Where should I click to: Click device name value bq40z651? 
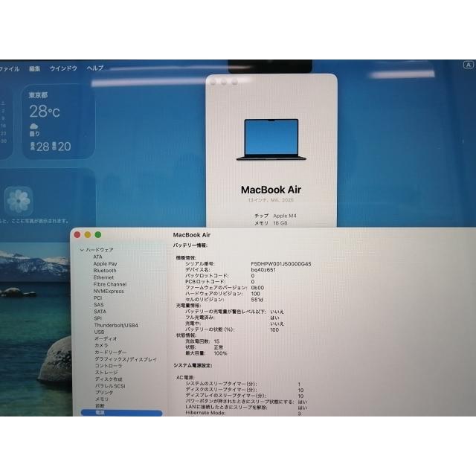(263, 269)
